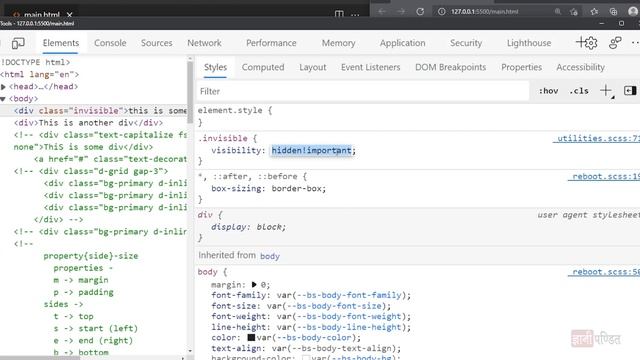
Task: Click display: block declaration
Action: (249, 227)
